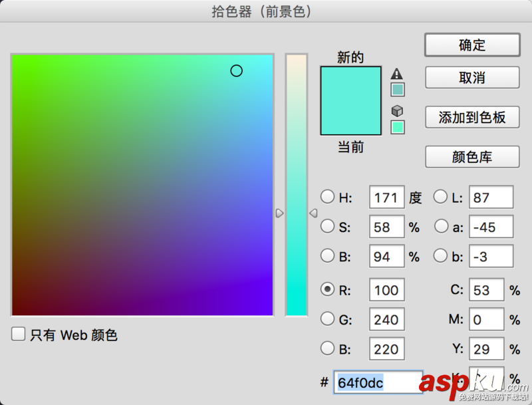Select the L lightness radio button
The image size is (532, 405).
(441, 197)
